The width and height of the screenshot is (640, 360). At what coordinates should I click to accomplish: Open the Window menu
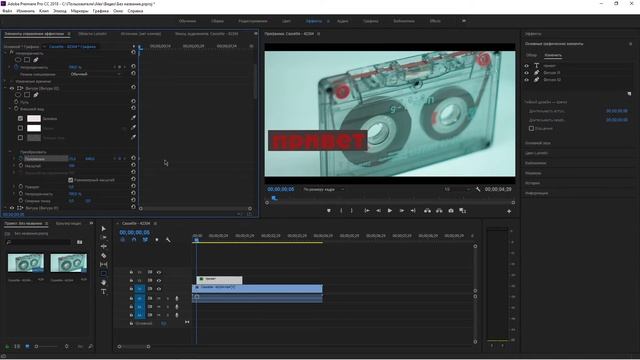pos(118,11)
